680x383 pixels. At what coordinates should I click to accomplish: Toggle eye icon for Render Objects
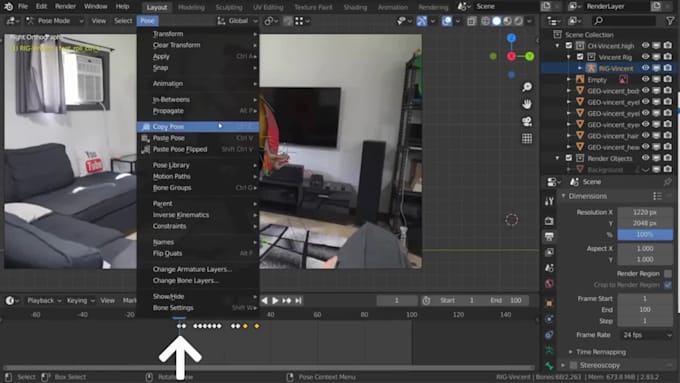[x=645, y=158]
